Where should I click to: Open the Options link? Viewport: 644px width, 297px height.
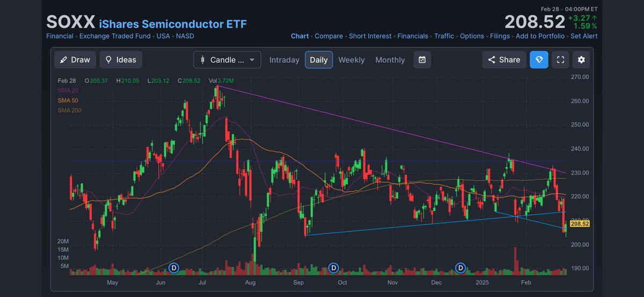click(x=472, y=36)
